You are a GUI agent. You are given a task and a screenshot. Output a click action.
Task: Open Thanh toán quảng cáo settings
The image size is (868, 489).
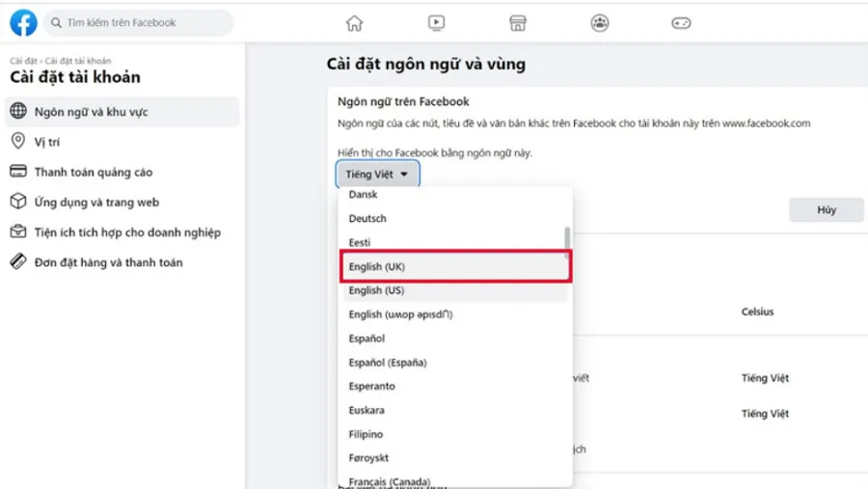pyautogui.click(x=122, y=173)
